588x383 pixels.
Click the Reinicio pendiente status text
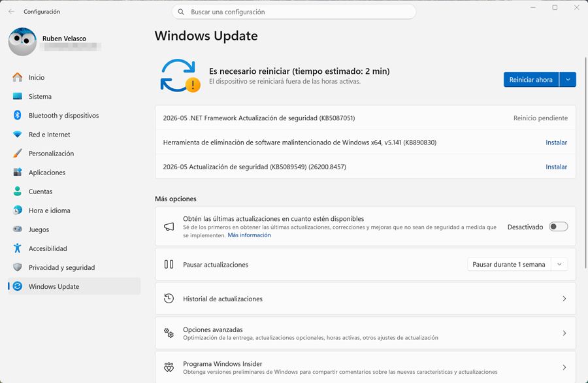click(540, 118)
